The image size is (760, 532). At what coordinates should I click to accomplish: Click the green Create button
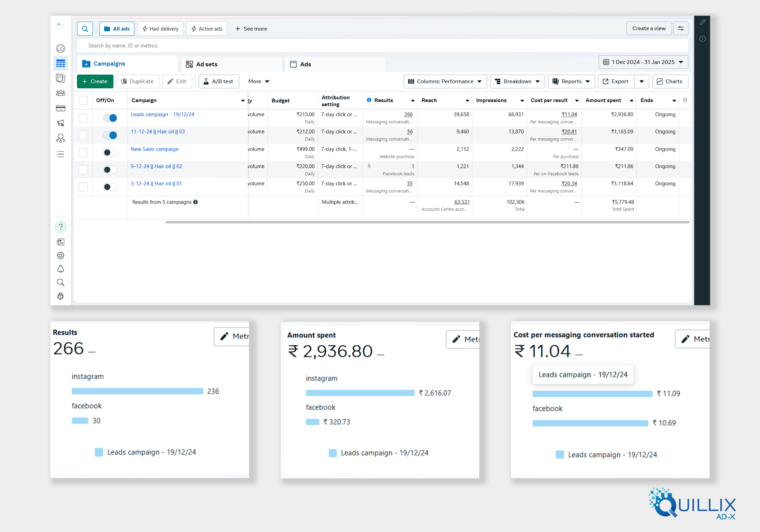[x=95, y=81]
